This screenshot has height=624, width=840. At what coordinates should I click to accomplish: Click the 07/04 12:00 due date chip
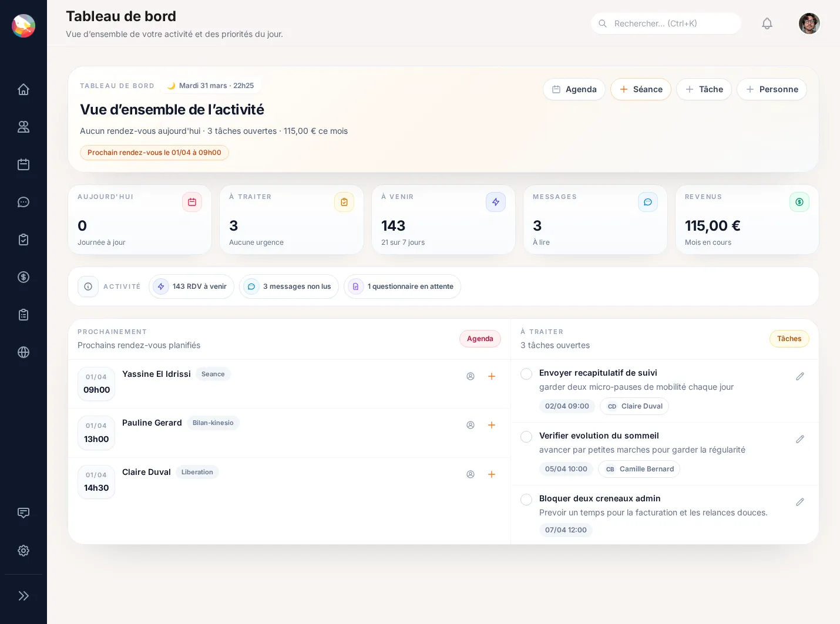tap(566, 530)
